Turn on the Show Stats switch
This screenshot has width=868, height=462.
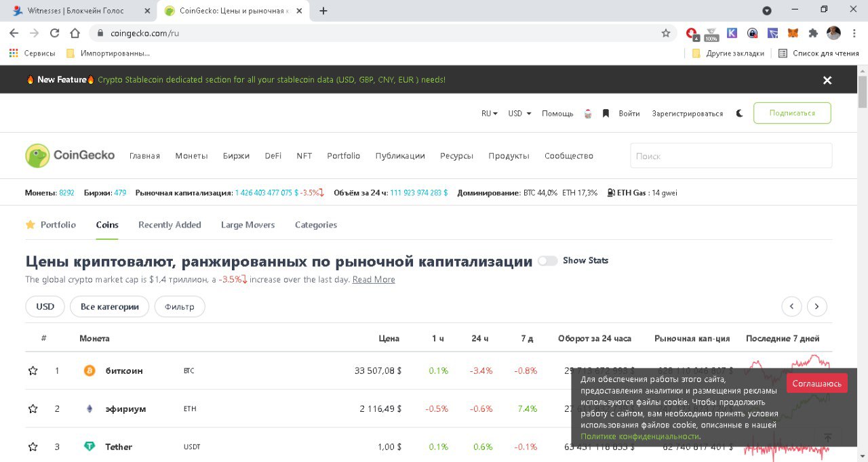(x=547, y=261)
